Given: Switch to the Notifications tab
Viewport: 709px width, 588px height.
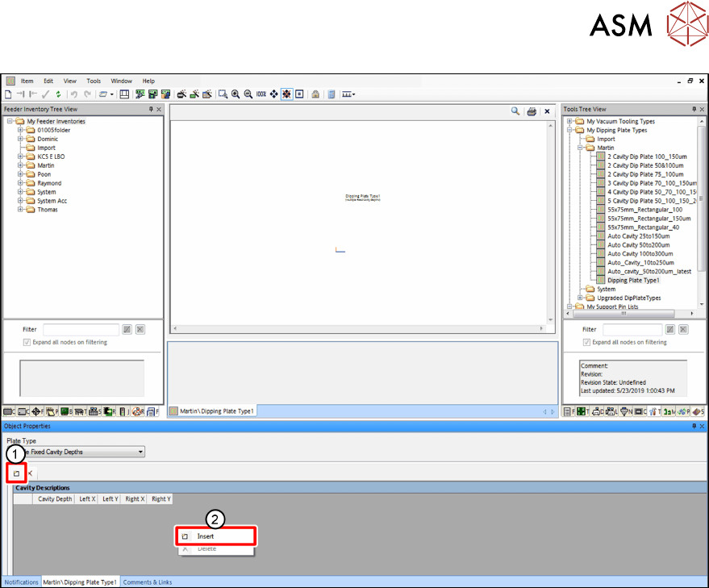Looking at the screenshot, I should coord(21,582).
